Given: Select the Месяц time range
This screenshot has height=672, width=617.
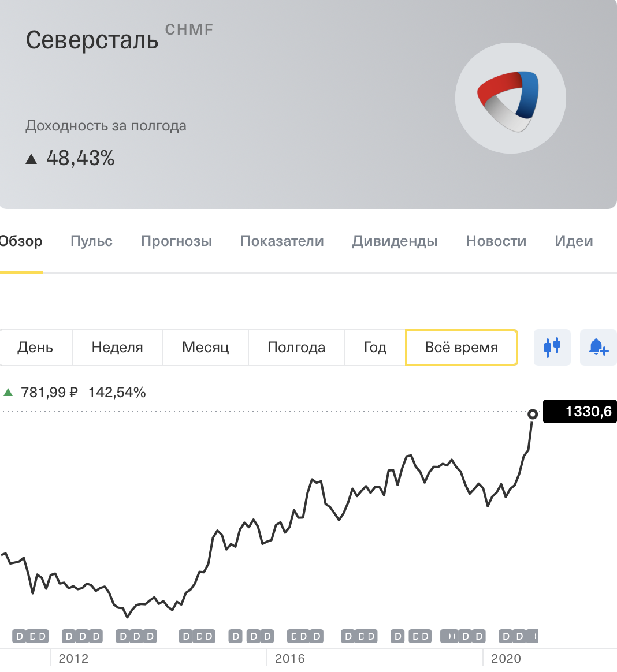Looking at the screenshot, I should click(x=206, y=347).
